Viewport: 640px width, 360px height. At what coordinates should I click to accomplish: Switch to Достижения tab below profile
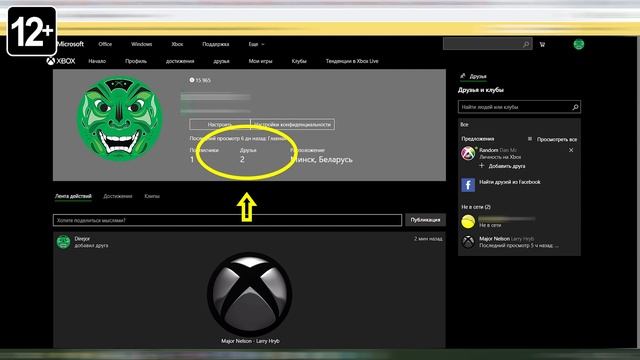tap(118, 196)
